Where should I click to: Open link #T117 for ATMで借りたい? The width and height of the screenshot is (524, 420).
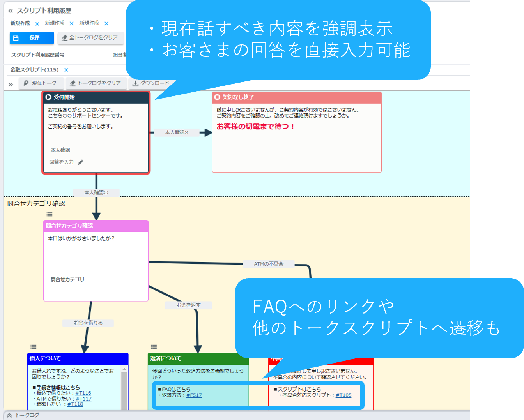(84, 399)
